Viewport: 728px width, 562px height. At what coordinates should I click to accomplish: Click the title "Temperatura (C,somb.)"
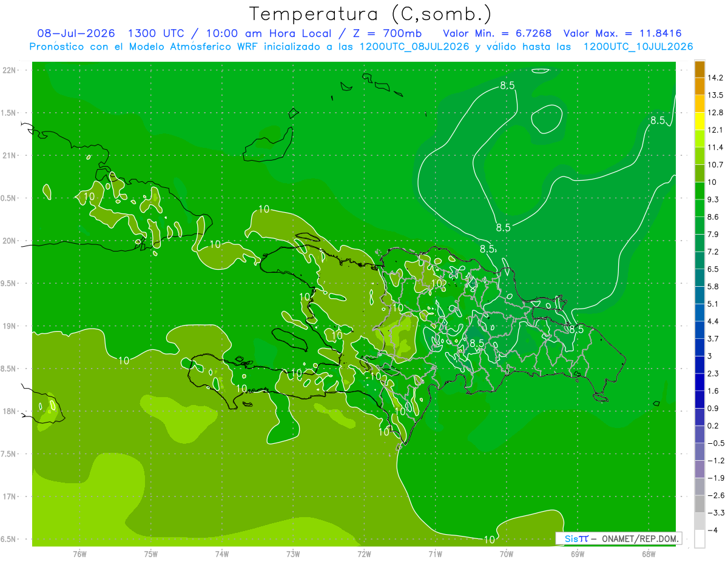pos(370,14)
